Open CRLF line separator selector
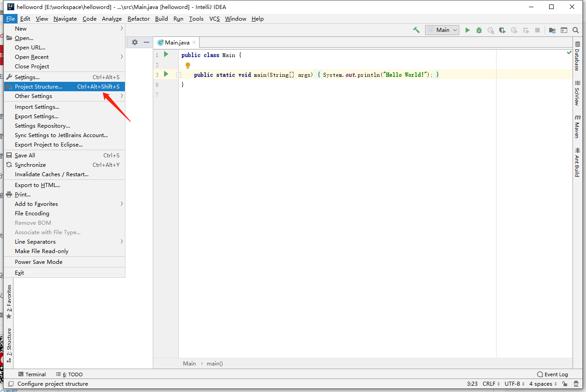 pyautogui.click(x=491, y=384)
